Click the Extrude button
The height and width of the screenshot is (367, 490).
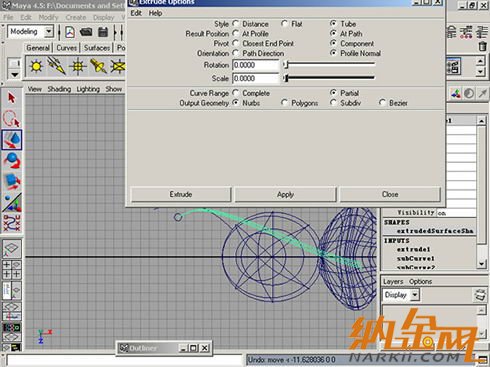pos(181,194)
